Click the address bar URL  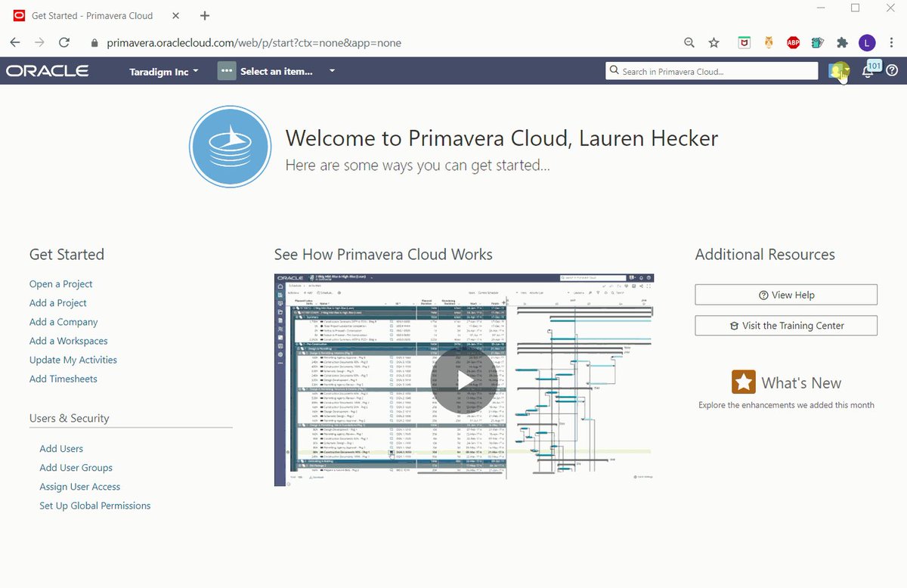pos(254,43)
